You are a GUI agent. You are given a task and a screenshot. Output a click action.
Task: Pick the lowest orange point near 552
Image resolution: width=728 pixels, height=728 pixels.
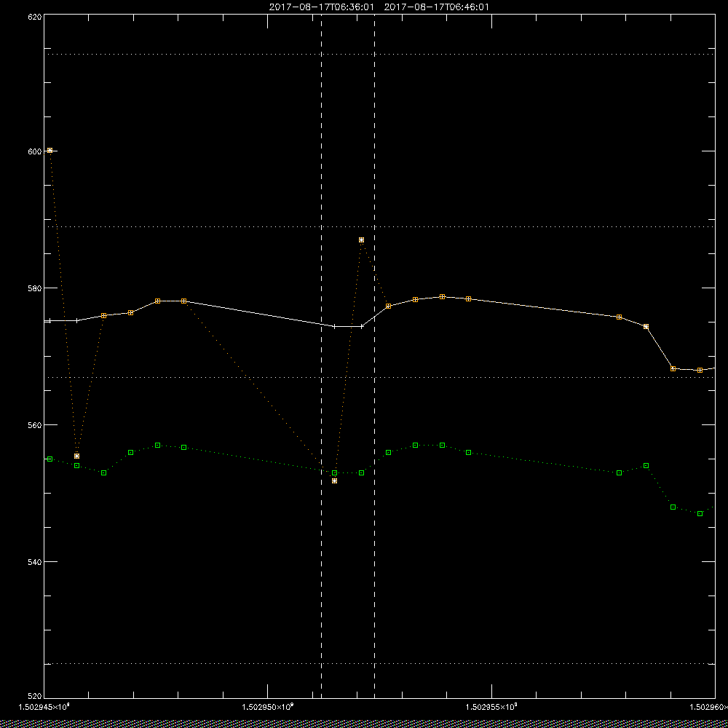334,481
